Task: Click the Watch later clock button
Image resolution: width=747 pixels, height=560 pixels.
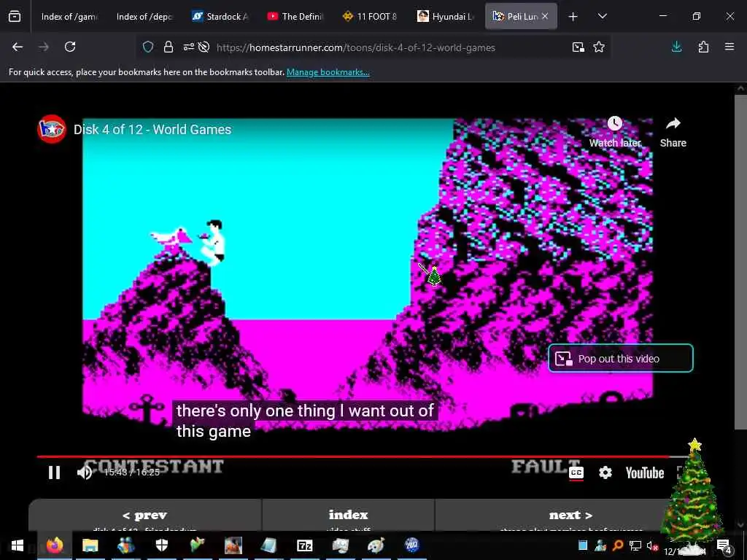Action: (x=614, y=132)
